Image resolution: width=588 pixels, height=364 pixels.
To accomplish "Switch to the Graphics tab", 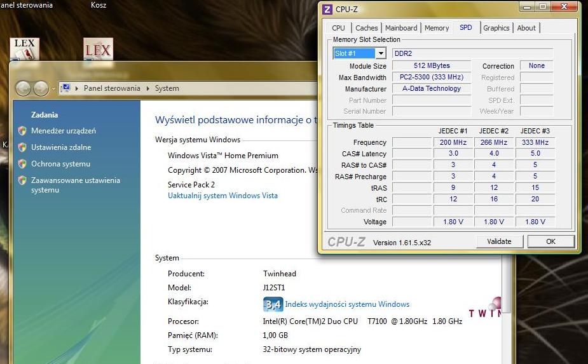I will pyautogui.click(x=496, y=28).
